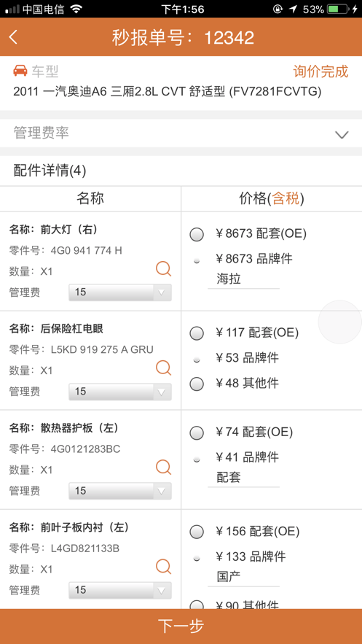Tap the orange car icon beside 车型
This screenshot has height=644, width=362.
[x=20, y=71]
